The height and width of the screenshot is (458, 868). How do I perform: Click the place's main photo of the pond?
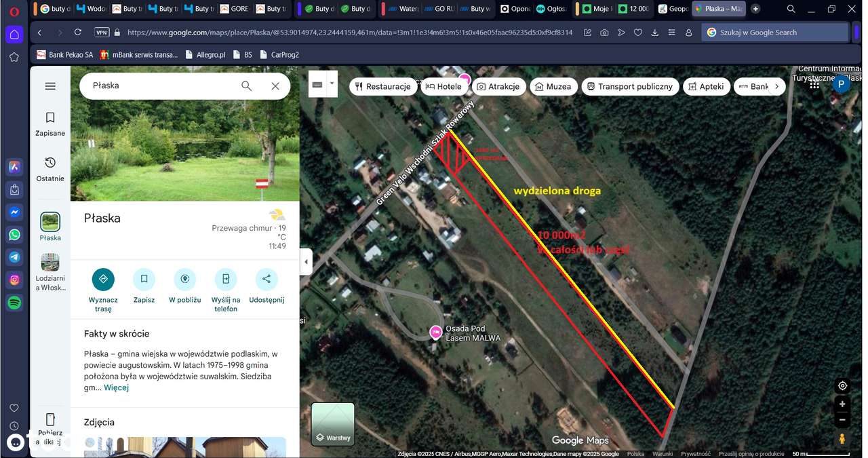click(x=184, y=134)
